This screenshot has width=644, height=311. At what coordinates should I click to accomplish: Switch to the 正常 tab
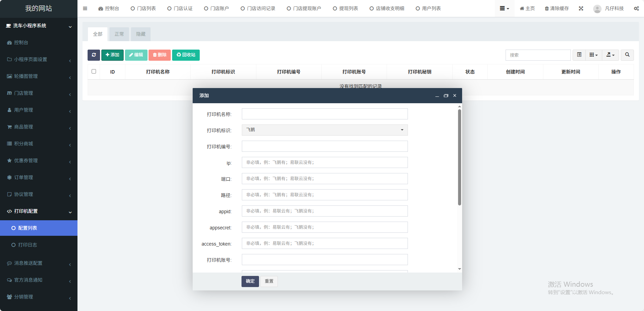pyautogui.click(x=119, y=34)
